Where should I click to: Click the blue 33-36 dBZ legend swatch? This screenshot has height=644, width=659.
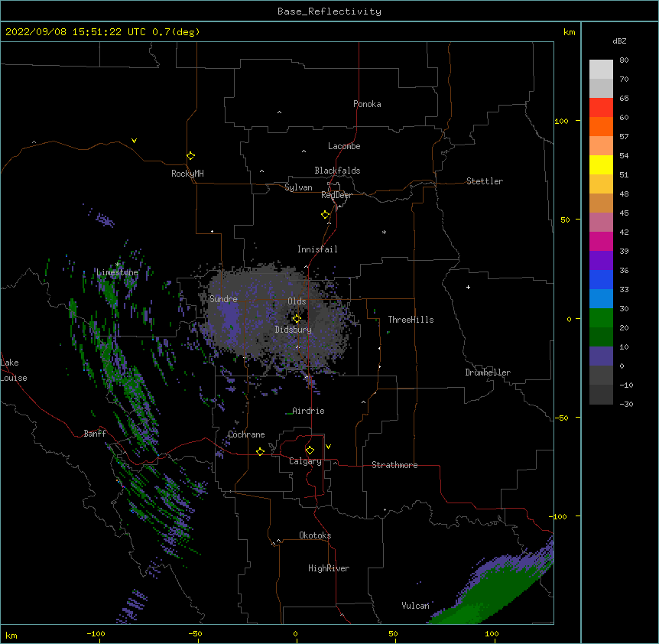point(601,279)
